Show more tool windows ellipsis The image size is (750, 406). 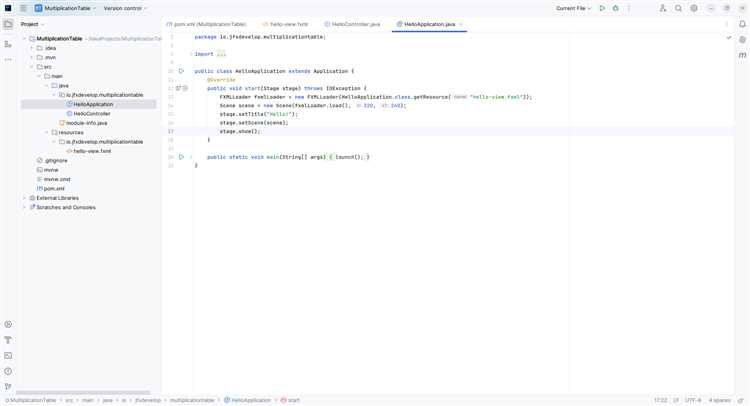8,60
